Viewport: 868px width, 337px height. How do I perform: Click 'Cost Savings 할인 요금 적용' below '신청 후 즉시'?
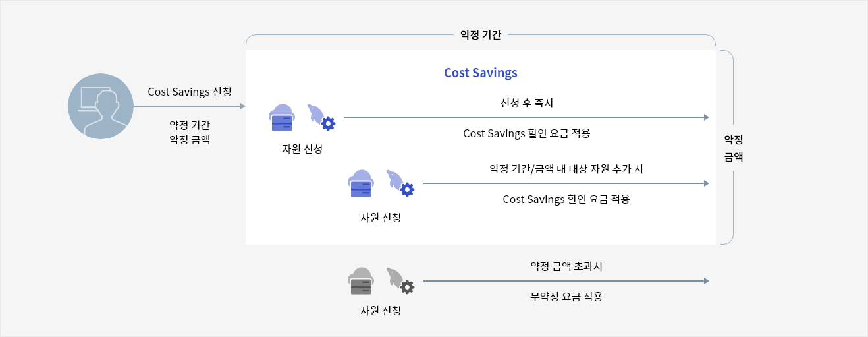pos(526,133)
